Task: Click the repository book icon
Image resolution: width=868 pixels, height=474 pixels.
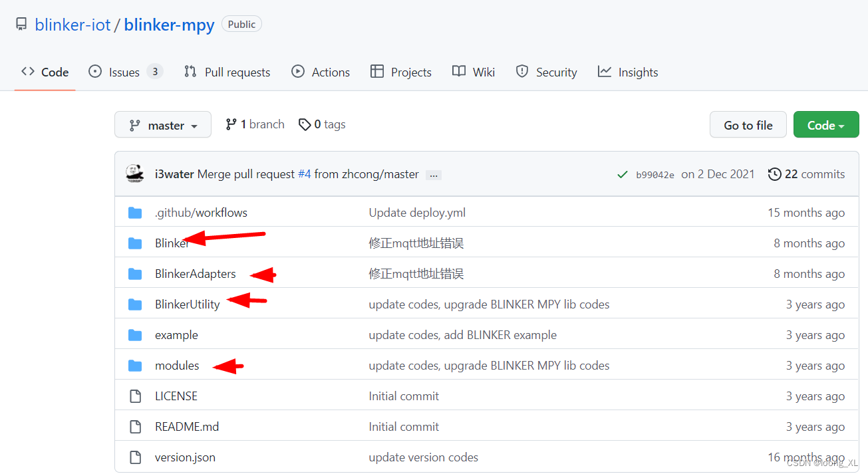Action: [x=21, y=25]
